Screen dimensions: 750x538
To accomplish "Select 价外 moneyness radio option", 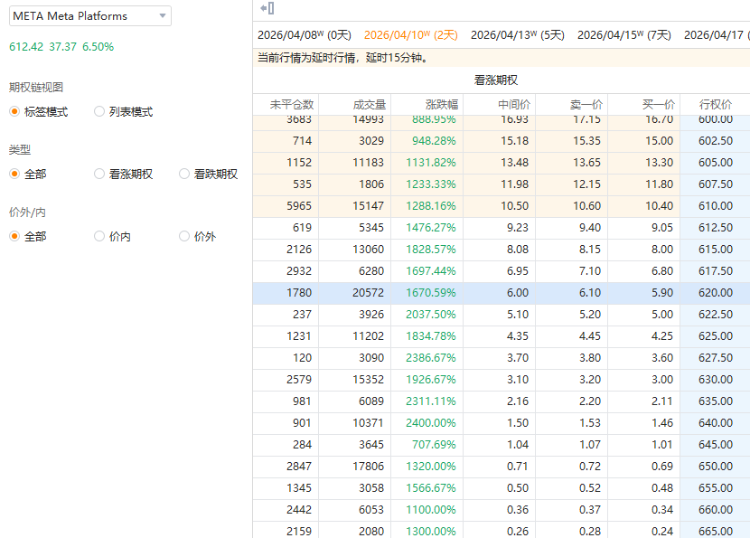I will click(185, 237).
